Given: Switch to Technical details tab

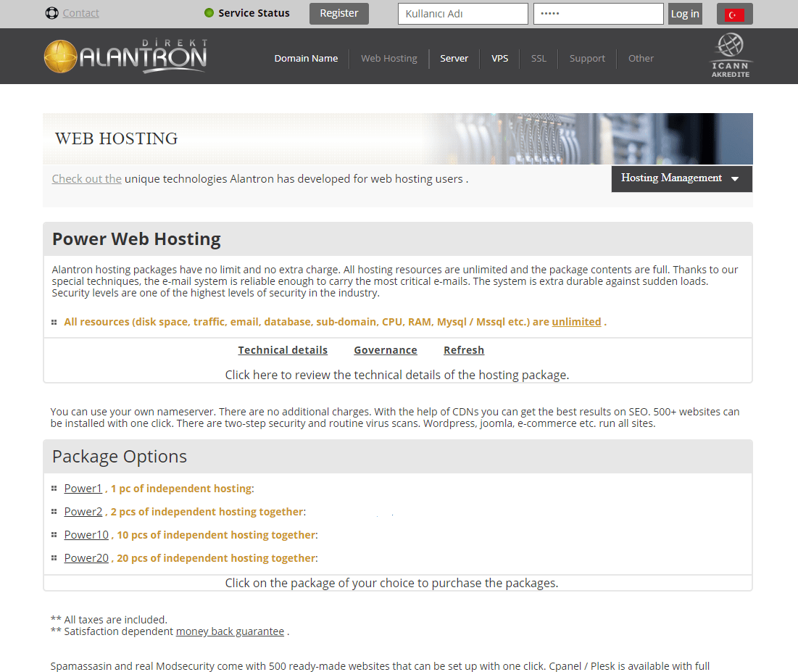Looking at the screenshot, I should tap(283, 350).
